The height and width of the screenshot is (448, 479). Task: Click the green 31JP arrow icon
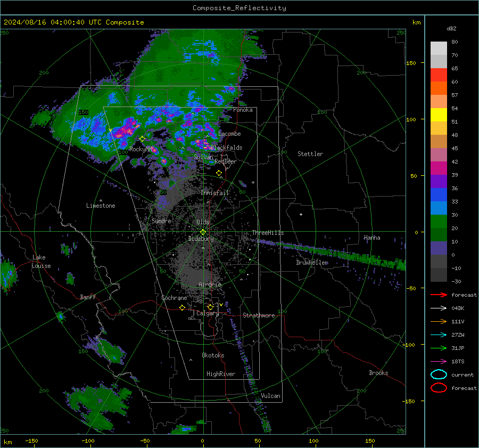439,348
